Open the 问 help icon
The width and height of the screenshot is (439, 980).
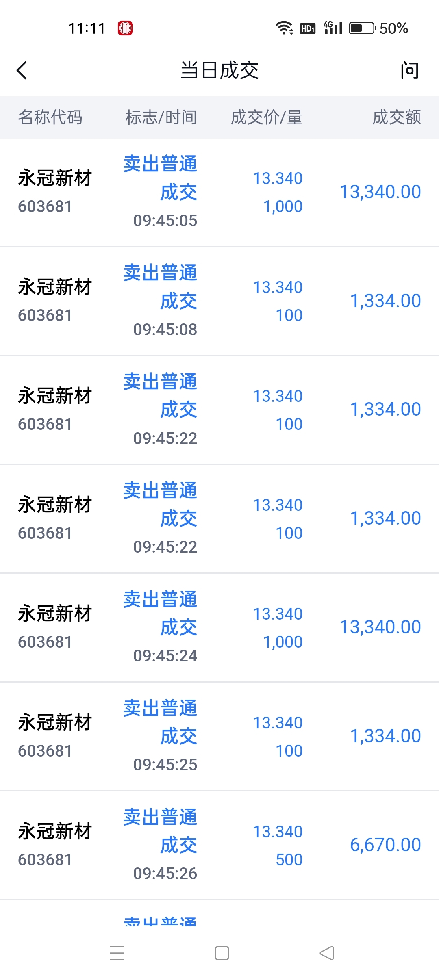click(409, 70)
